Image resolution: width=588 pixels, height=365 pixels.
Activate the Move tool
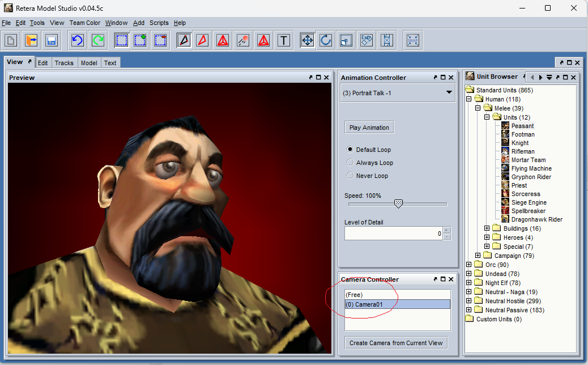pos(308,40)
